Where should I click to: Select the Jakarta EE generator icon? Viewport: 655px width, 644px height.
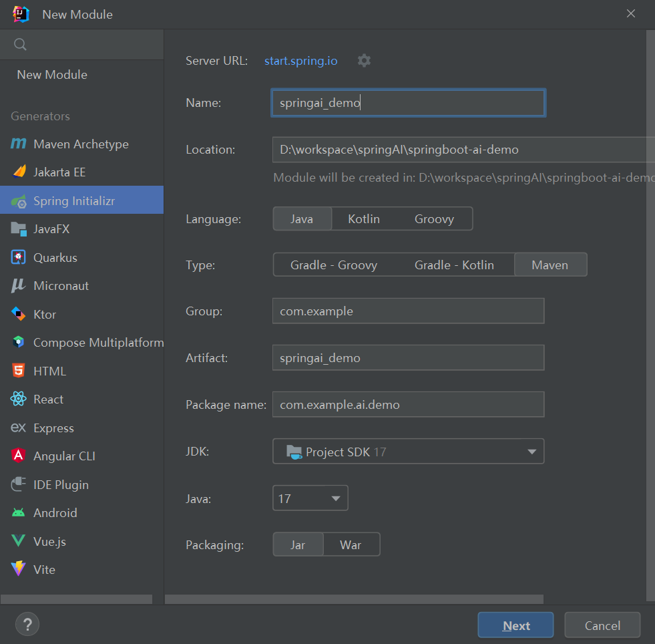pos(19,172)
